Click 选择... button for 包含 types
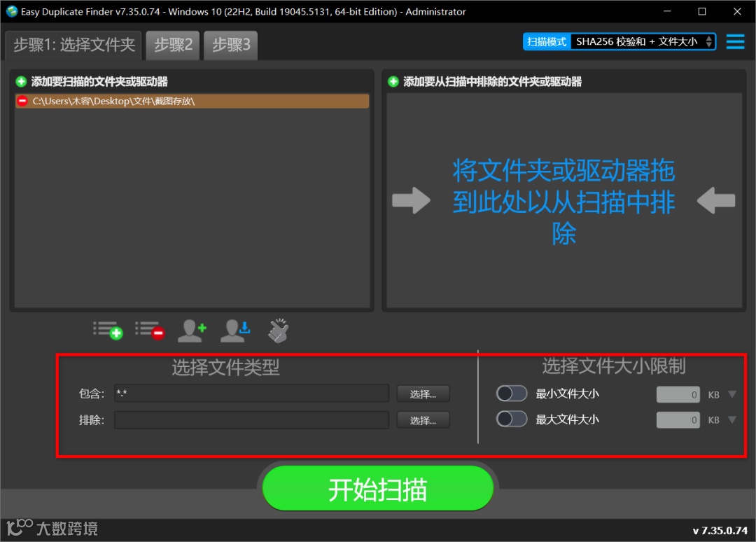This screenshot has height=542, width=756. point(423,394)
